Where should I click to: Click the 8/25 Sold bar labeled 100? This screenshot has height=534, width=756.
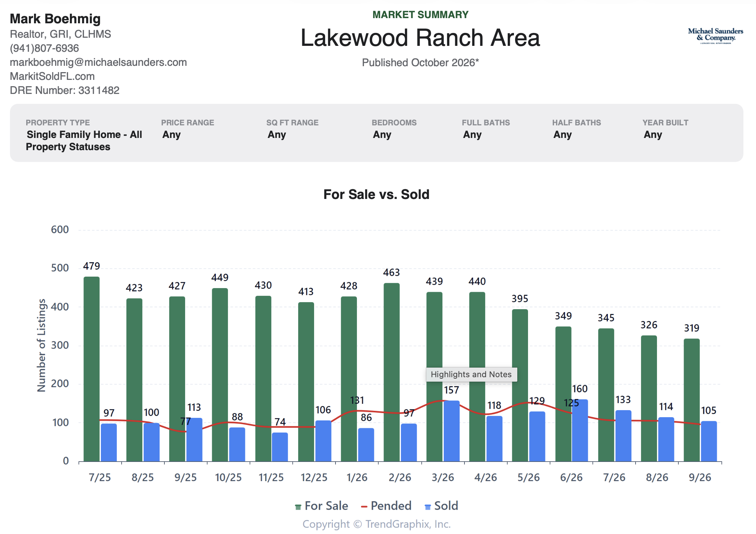pos(151,442)
